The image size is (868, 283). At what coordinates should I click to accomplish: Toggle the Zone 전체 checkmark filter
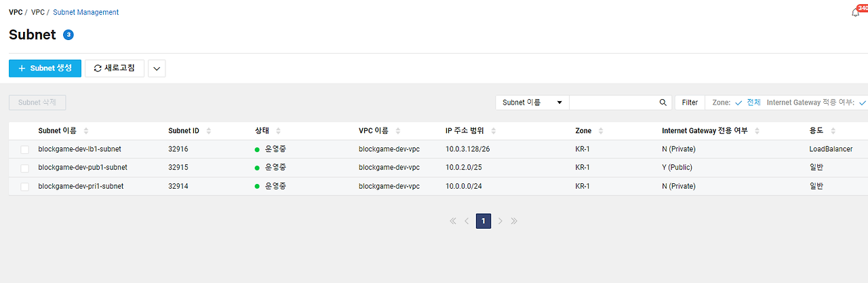point(739,102)
